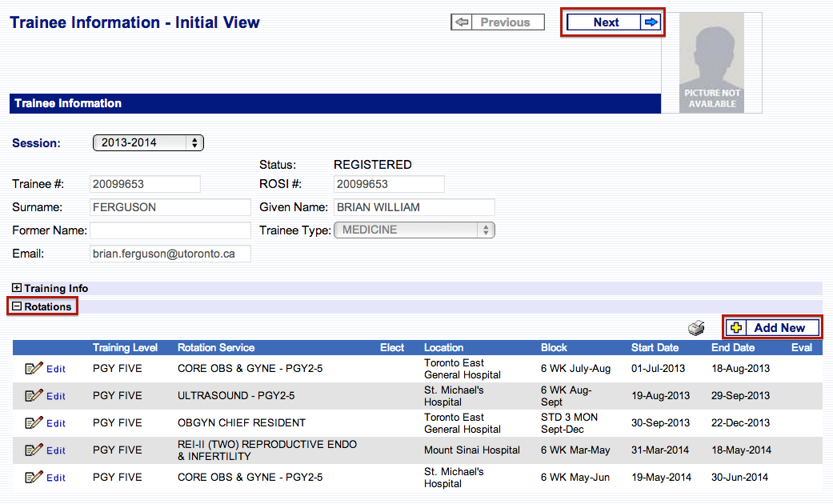The height and width of the screenshot is (504, 833).
Task: Open the Session 2013-2014 dropdown
Action: click(149, 143)
